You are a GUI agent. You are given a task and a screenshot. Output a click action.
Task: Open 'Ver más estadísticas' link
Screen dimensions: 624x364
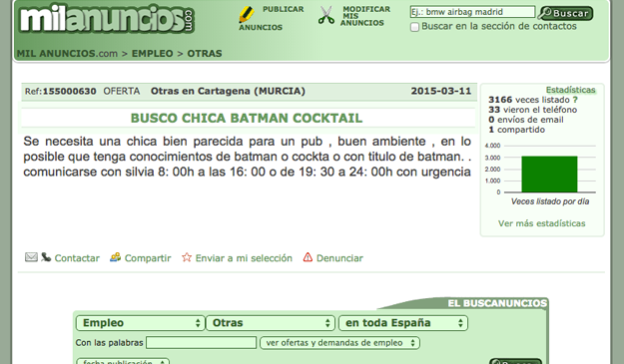click(x=541, y=223)
